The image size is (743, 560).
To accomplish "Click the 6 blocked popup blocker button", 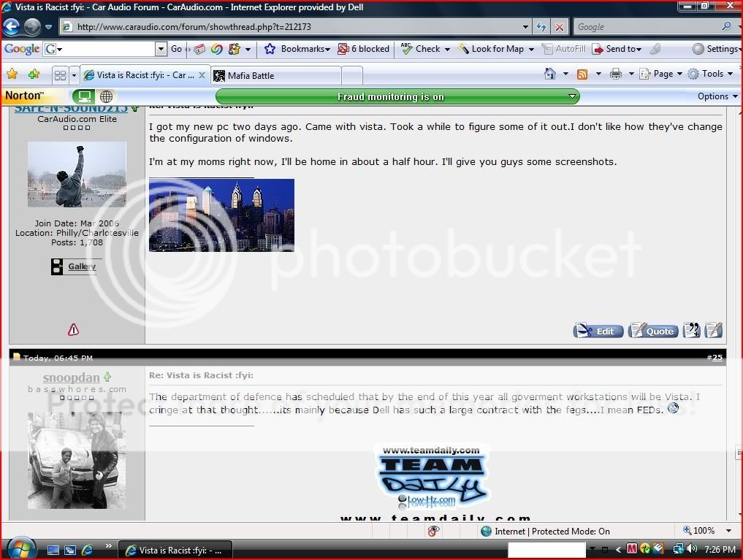I will (x=363, y=49).
